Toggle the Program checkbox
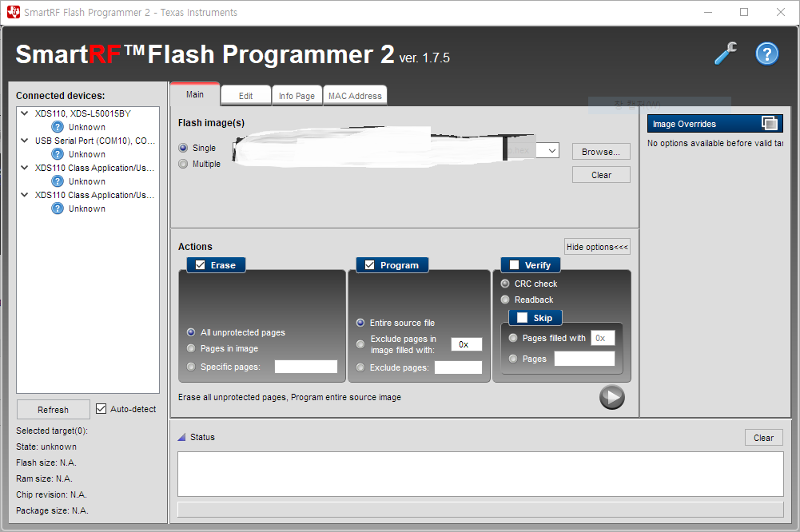This screenshot has height=532, width=800. (369, 265)
